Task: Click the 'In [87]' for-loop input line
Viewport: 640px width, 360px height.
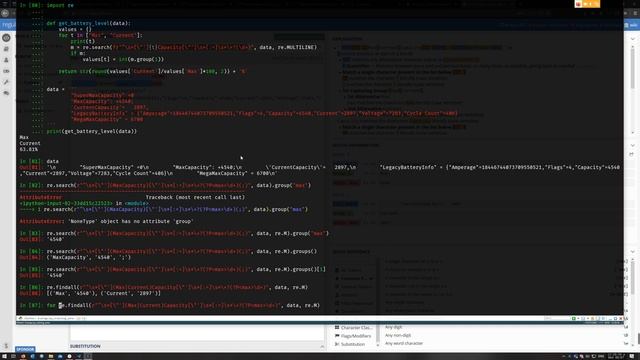Action: click(170, 305)
